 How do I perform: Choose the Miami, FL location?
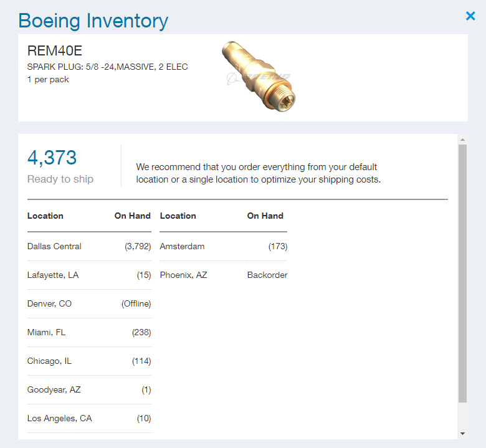[x=46, y=332]
